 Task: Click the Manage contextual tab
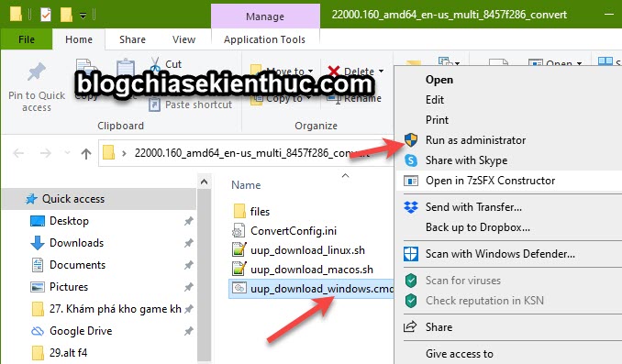[265, 17]
